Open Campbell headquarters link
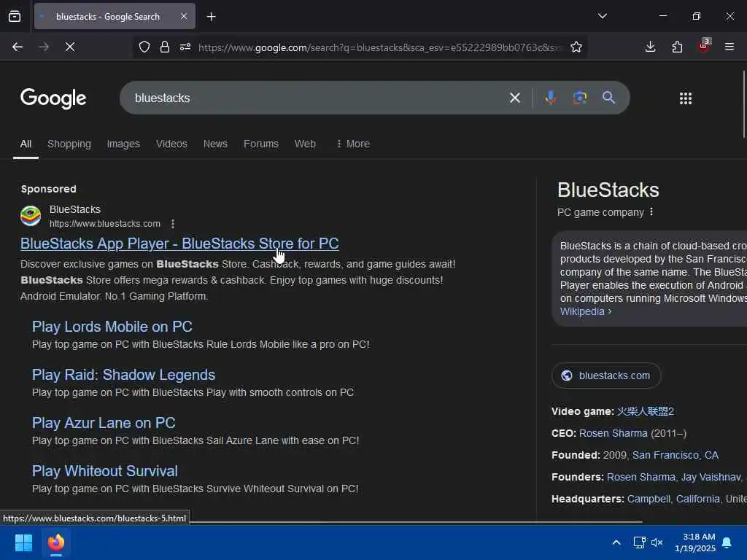This screenshot has height=560, width=747. click(x=649, y=499)
